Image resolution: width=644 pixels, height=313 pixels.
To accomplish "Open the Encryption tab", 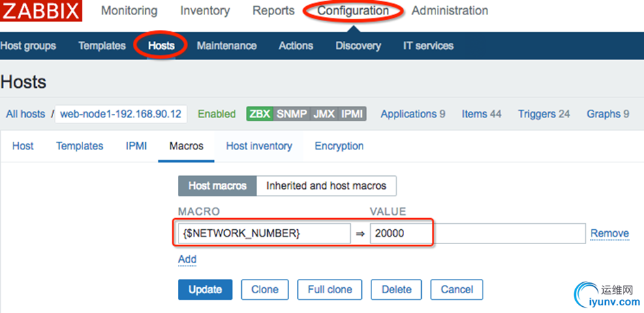I will (339, 146).
